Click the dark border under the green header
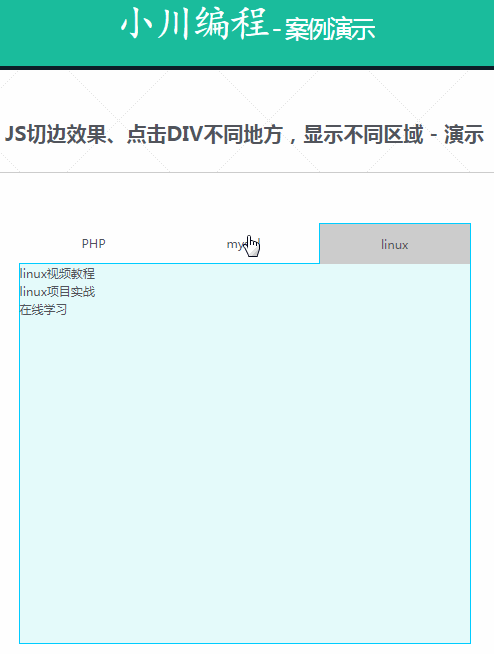This screenshot has height=654, width=494. point(247,68)
